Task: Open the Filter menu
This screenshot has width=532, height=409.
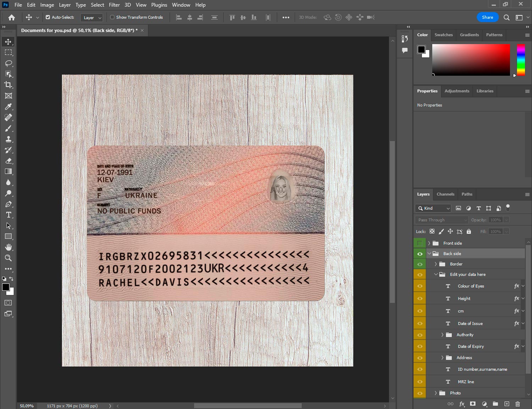Action: pyautogui.click(x=114, y=5)
